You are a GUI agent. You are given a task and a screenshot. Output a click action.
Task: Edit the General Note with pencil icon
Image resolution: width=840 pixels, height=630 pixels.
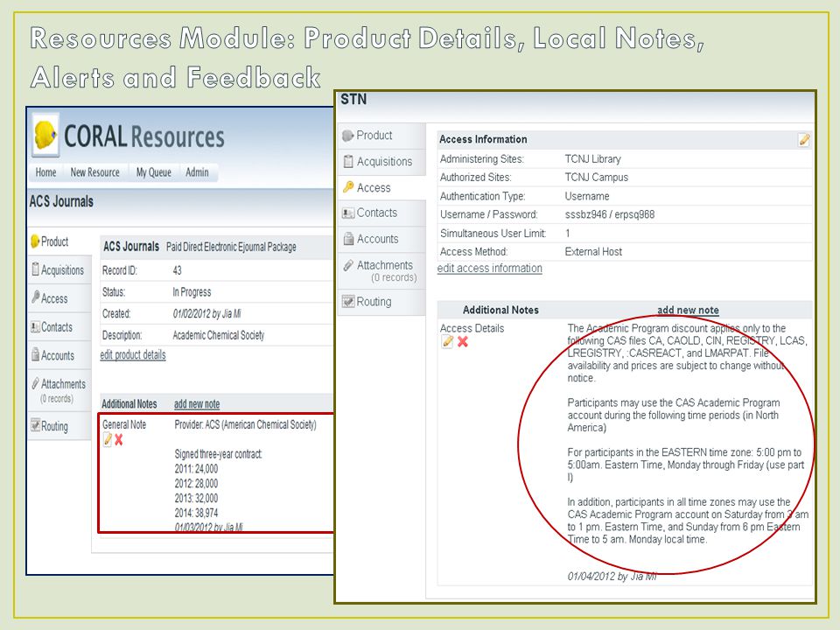coord(108,440)
